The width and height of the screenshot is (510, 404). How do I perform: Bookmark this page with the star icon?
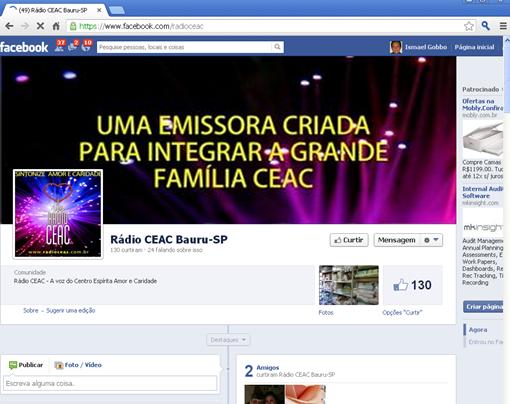pos(469,26)
